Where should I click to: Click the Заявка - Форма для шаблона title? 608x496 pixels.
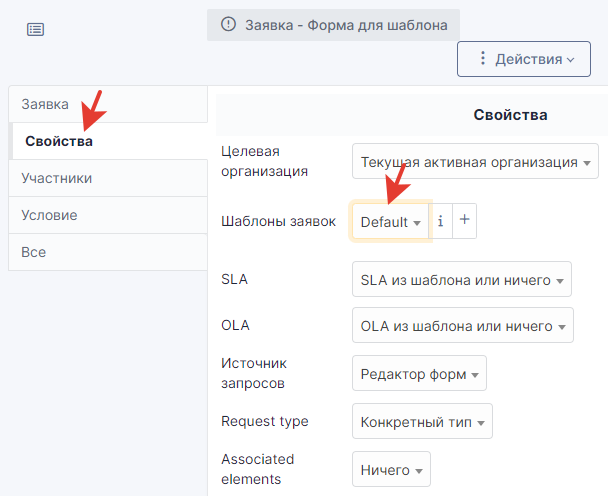[x=346, y=25]
